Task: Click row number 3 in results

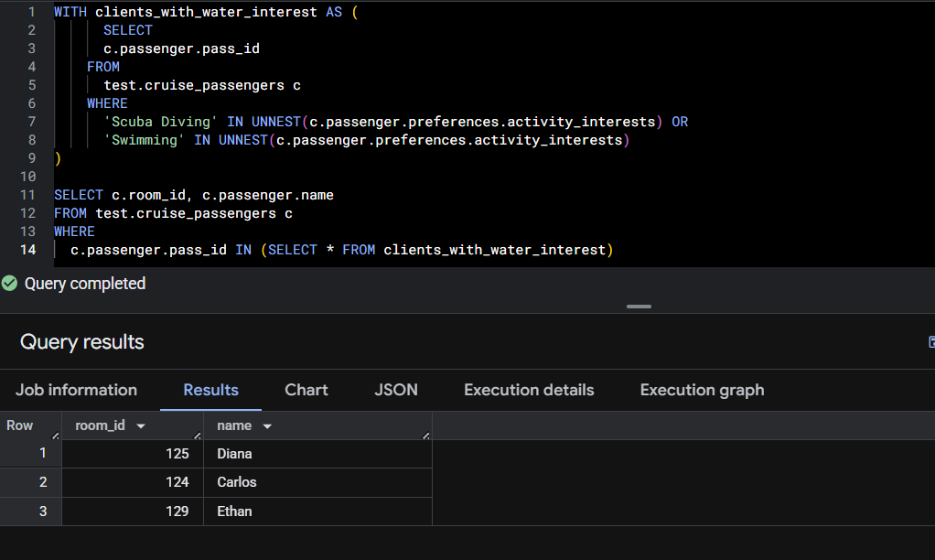Action: [43, 512]
